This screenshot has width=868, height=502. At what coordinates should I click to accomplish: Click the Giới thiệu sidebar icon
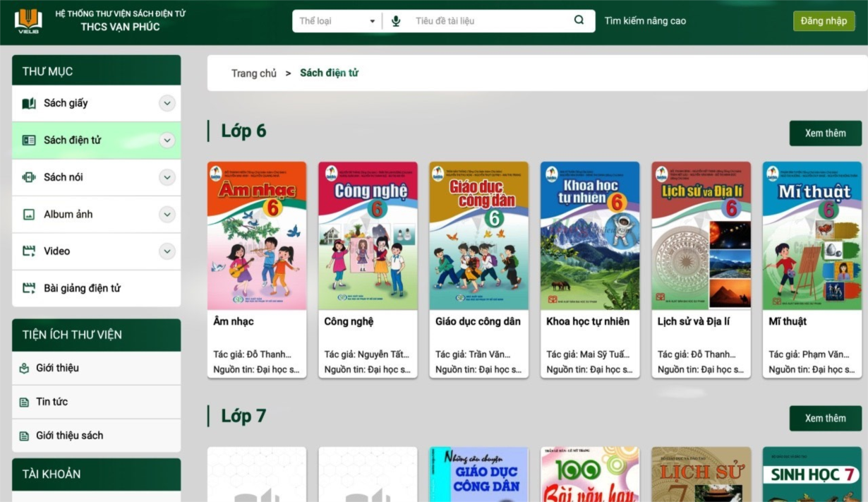click(x=24, y=369)
